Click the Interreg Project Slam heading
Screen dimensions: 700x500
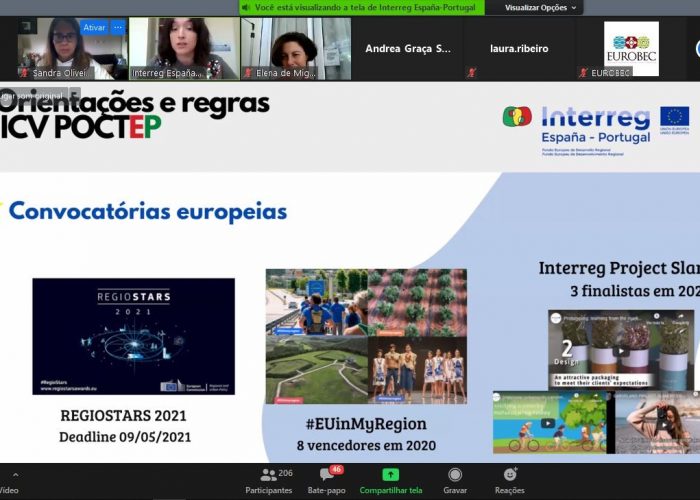pos(619,268)
